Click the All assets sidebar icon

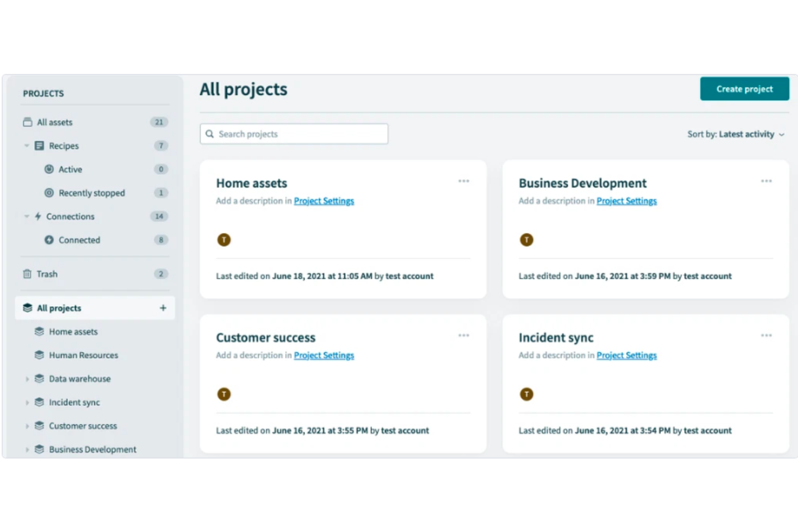[29, 122]
